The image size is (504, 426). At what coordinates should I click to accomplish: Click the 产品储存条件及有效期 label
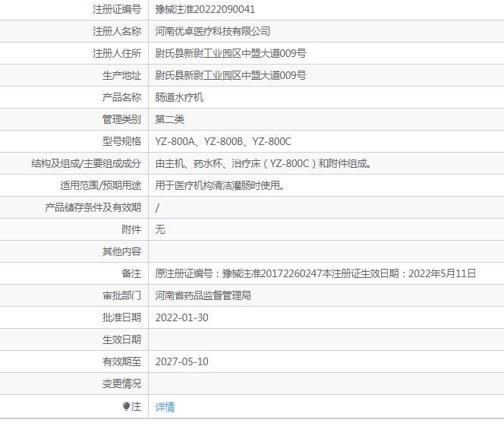tap(93, 207)
